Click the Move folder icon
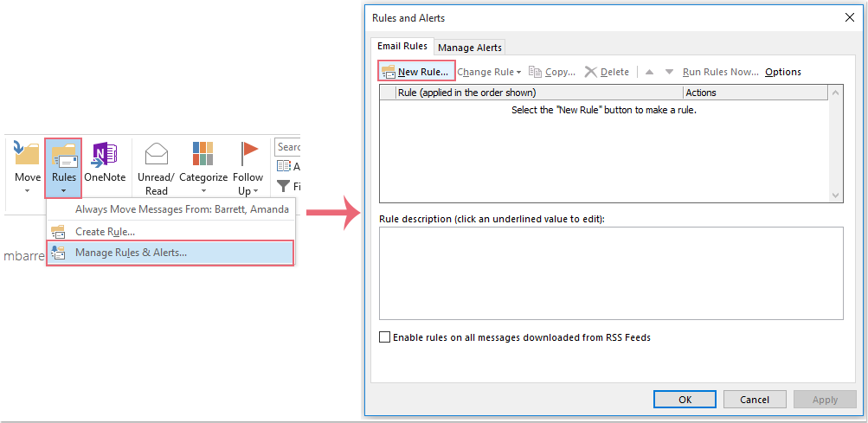The width and height of the screenshot is (868, 423). pos(27,154)
